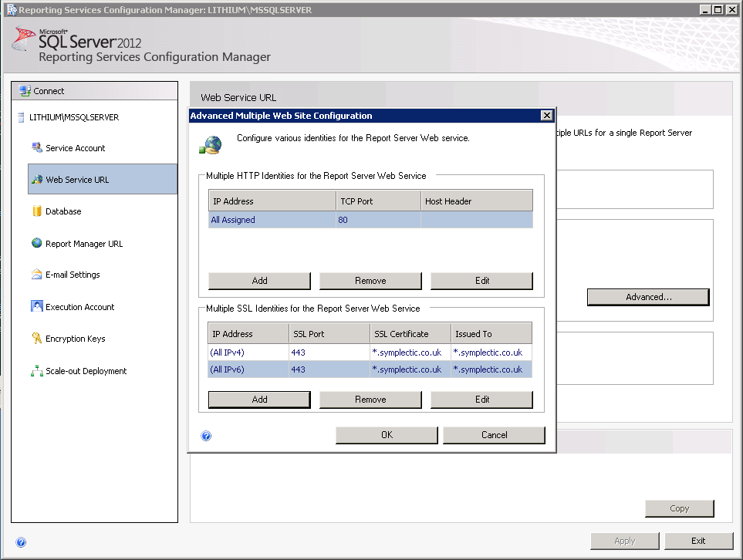
Task: Click the Connect button in sidebar
Action: pyautogui.click(x=94, y=90)
